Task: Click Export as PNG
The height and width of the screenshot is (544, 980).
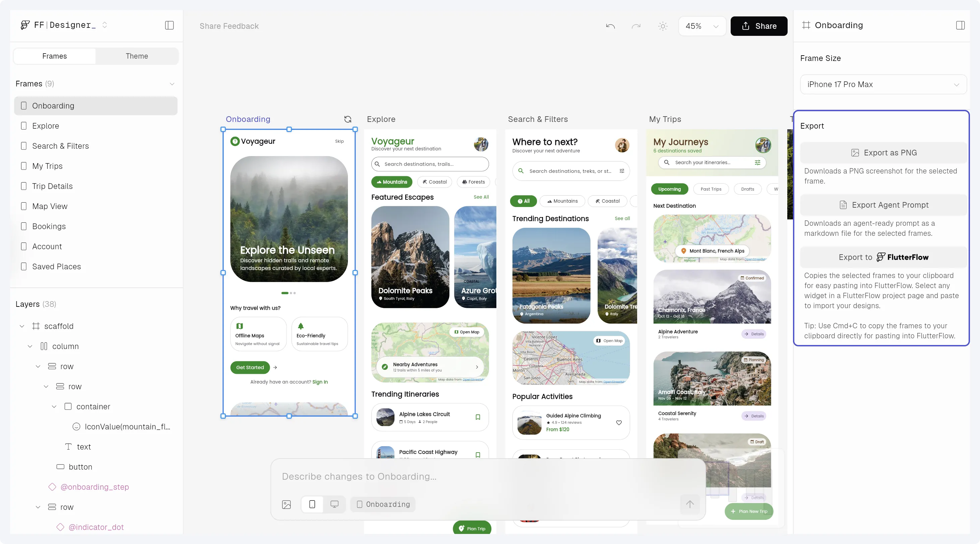Action: tap(883, 153)
